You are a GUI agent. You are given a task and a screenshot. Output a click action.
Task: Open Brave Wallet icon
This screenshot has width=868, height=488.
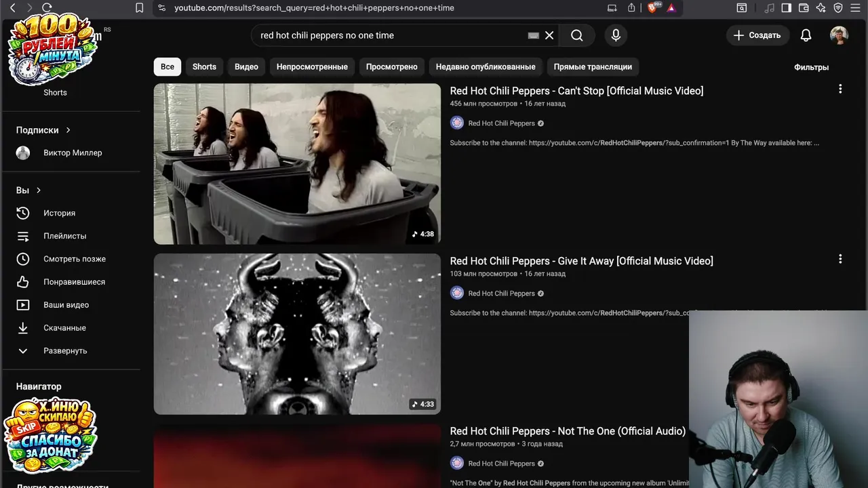point(804,7)
